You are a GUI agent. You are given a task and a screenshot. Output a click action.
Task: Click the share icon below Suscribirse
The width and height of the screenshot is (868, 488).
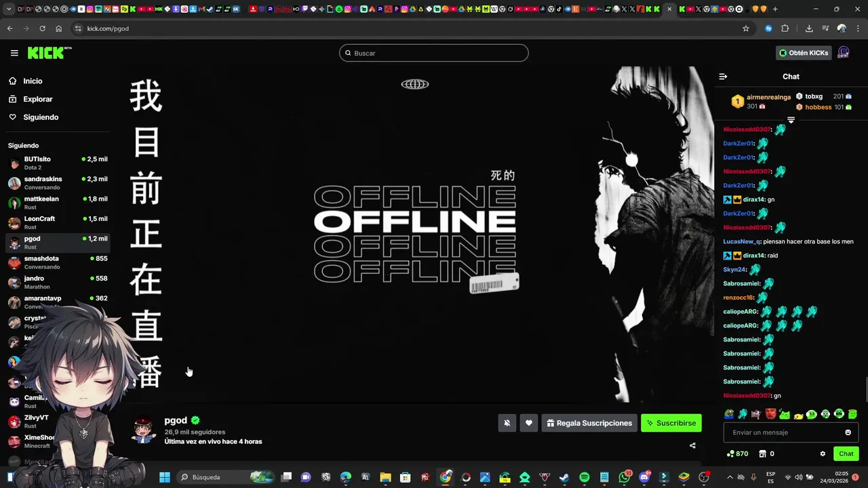692,445
